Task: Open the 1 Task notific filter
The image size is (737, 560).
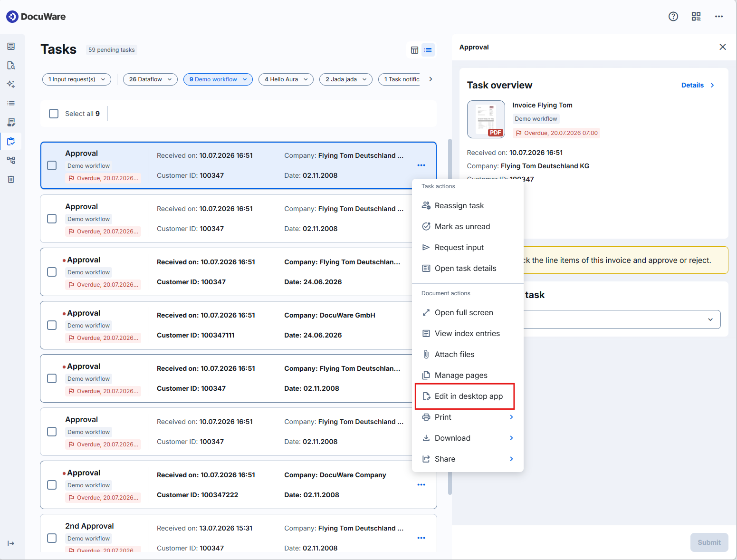Action: pyautogui.click(x=400, y=79)
